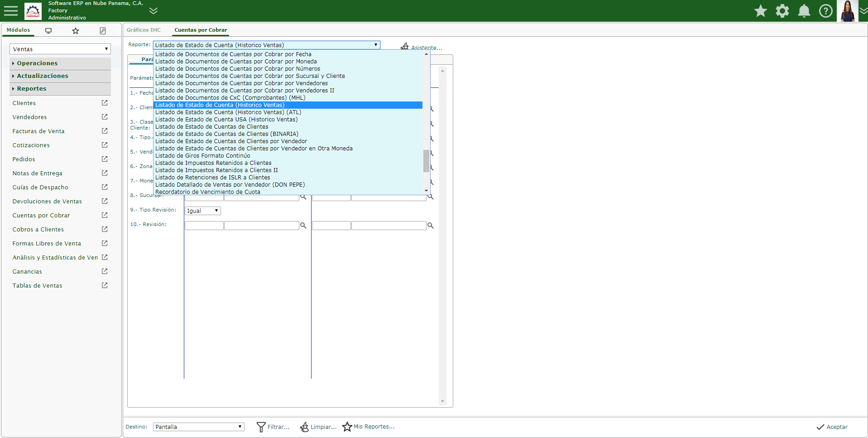Switch to sidebar favorites star tab

click(76, 31)
